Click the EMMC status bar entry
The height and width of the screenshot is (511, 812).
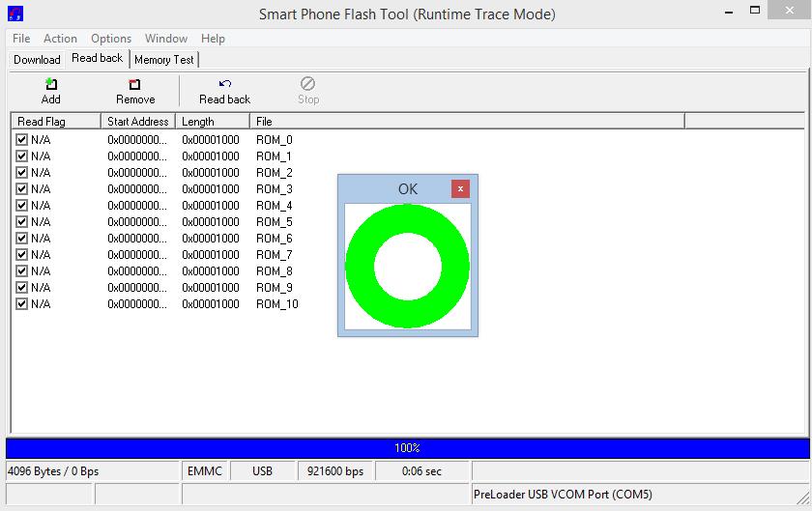pyautogui.click(x=205, y=471)
